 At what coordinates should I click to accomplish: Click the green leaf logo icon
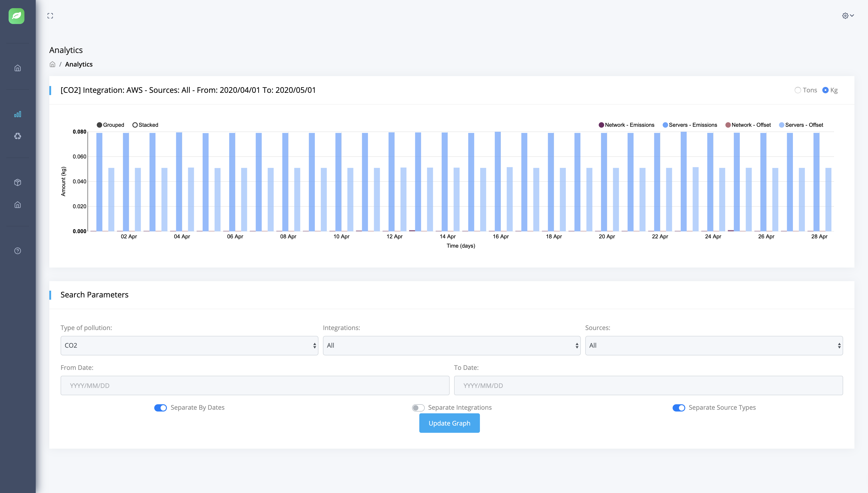[x=17, y=16]
